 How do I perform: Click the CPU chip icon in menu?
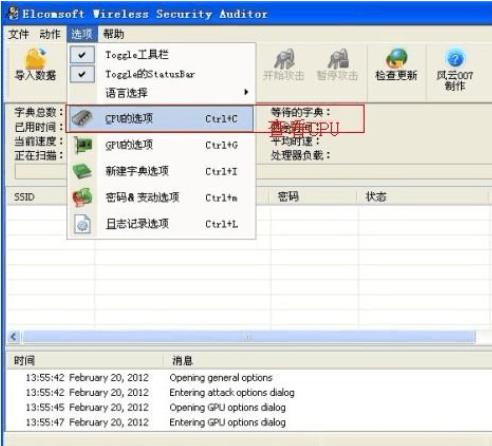point(82,119)
